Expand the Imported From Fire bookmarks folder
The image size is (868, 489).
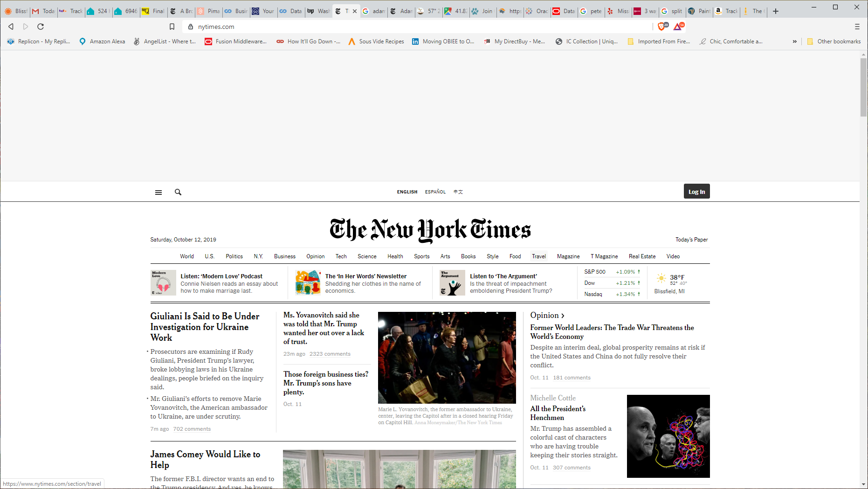point(659,41)
